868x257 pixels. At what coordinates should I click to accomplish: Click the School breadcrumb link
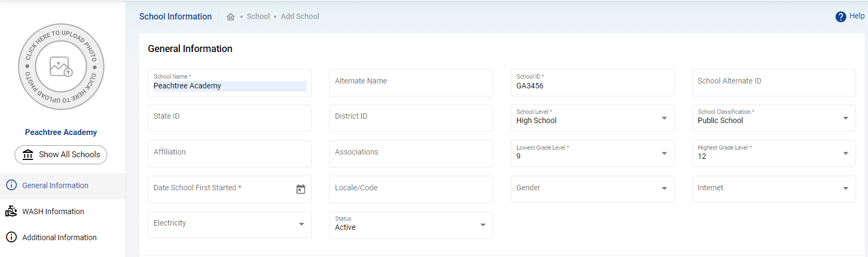258,16
